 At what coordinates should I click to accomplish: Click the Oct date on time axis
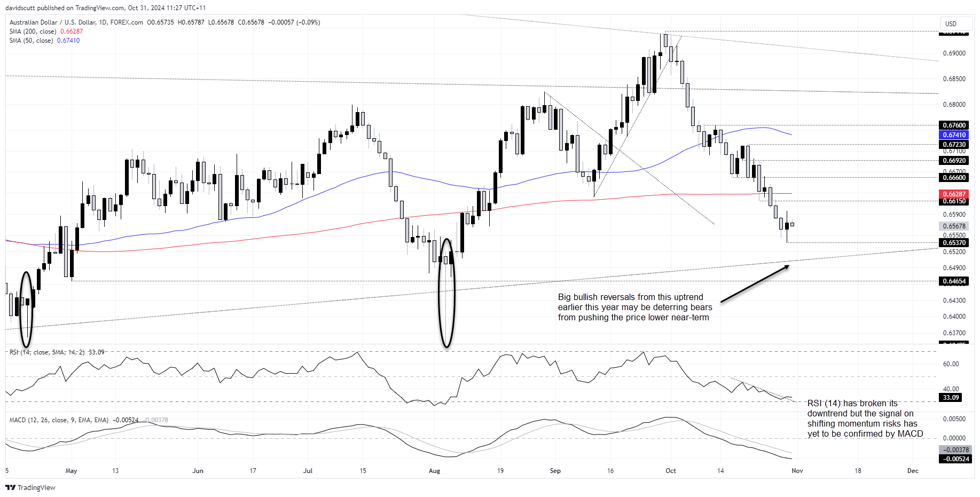point(671,471)
